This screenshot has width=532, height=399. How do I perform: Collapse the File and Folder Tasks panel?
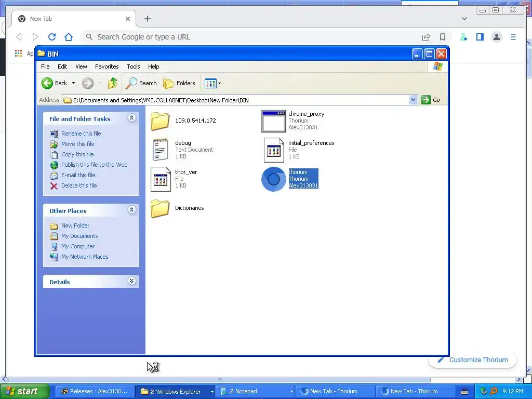[x=132, y=118]
